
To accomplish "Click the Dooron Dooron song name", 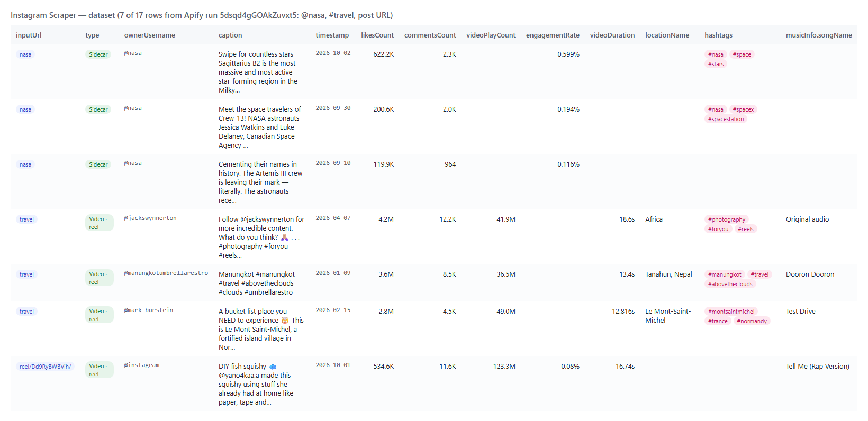I will pos(810,274).
